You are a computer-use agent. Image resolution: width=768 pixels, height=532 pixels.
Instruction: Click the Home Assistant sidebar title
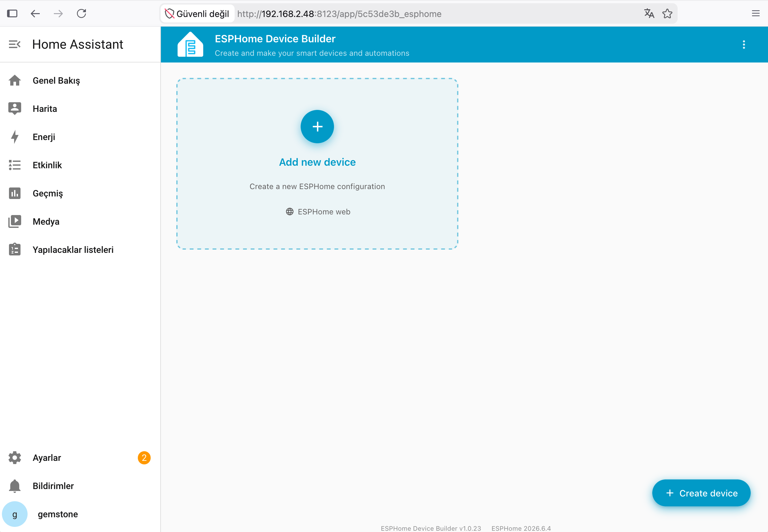coord(78,44)
